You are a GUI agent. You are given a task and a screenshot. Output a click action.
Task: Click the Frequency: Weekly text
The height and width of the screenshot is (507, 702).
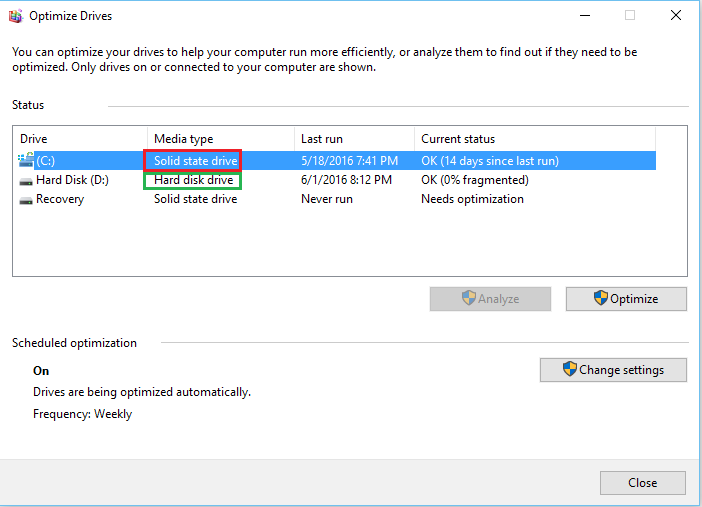[82, 414]
